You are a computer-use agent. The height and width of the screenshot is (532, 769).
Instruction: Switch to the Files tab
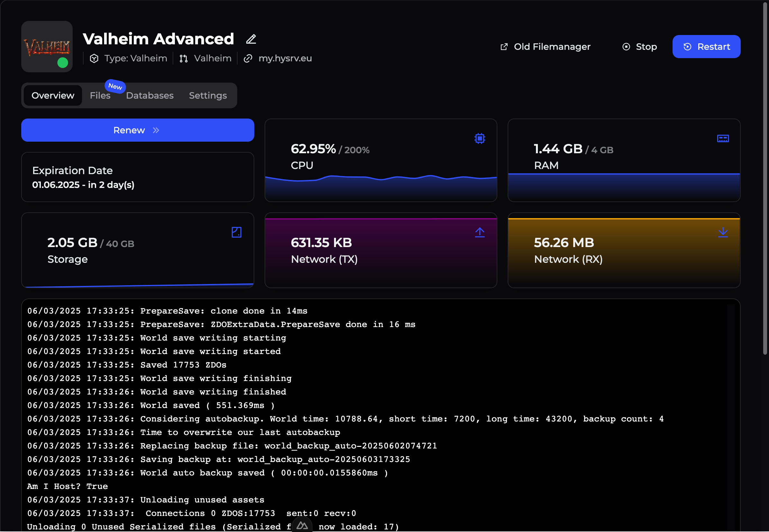pyautogui.click(x=100, y=96)
